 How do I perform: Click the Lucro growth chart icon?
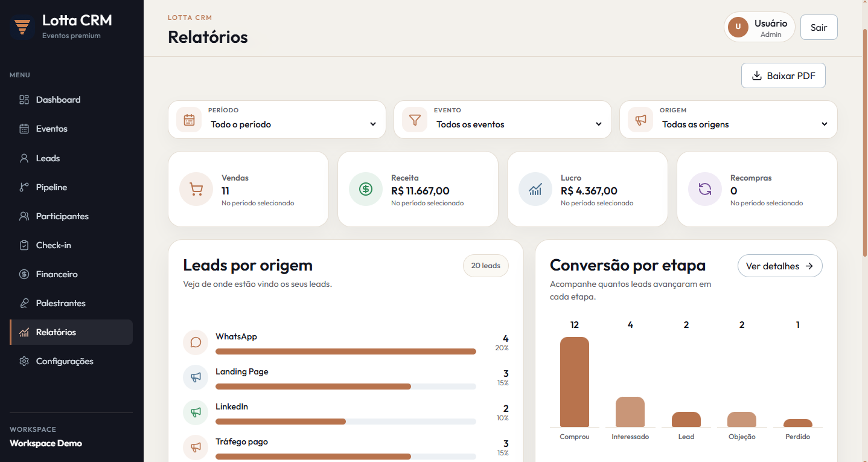pyautogui.click(x=535, y=189)
